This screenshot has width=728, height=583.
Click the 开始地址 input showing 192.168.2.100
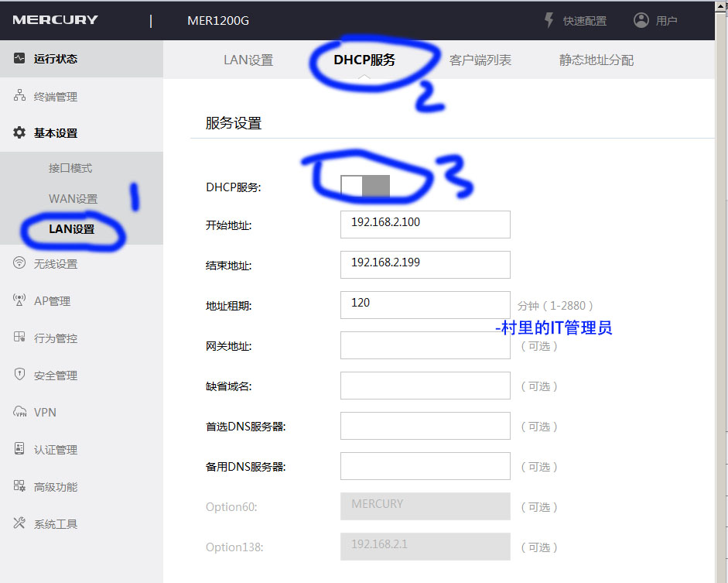(x=425, y=225)
